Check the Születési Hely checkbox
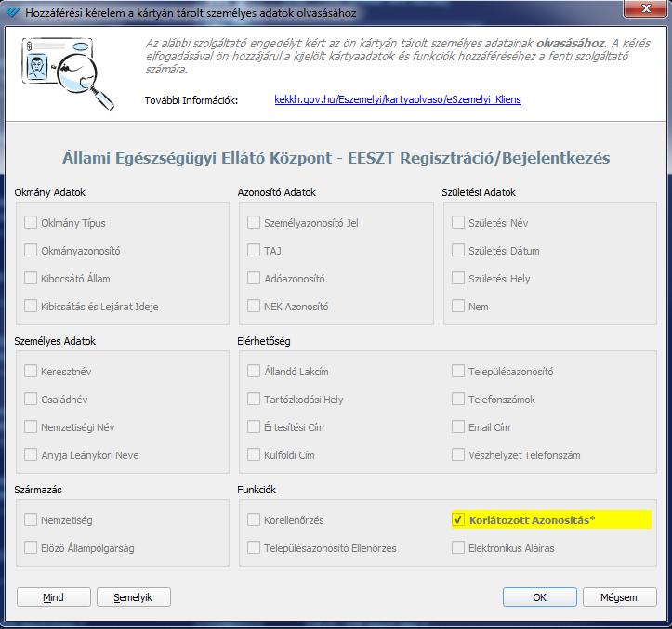The height and width of the screenshot is (629, 672). [x=458, y=278]
